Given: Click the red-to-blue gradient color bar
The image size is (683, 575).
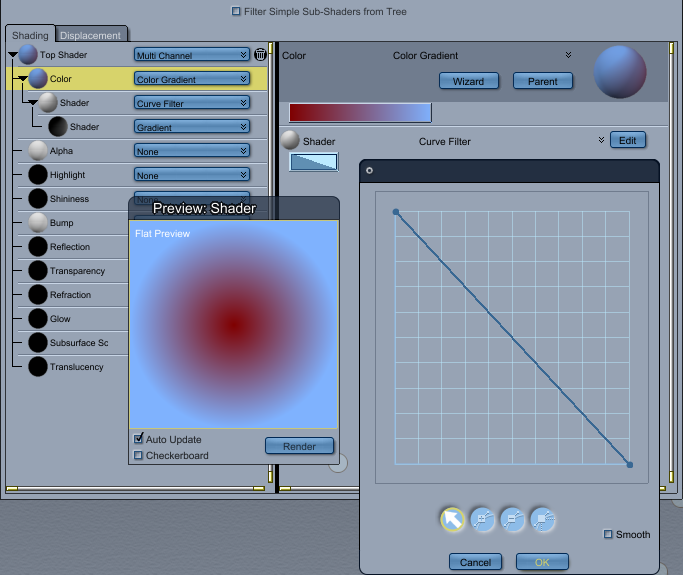Looking at the screenshot, I should 360,113.
